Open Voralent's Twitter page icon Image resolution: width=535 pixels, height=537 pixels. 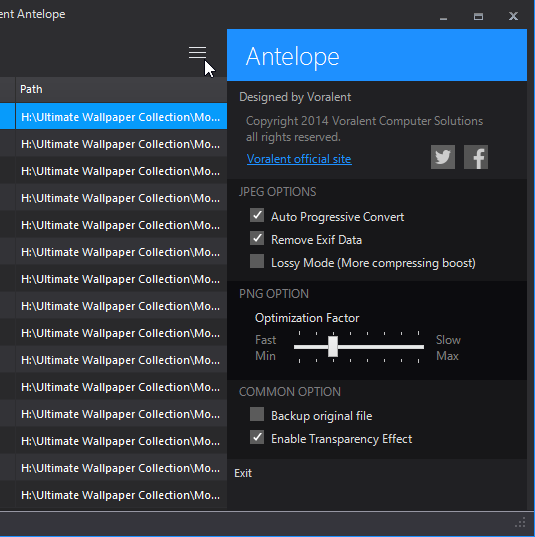[x=443, y=157]
